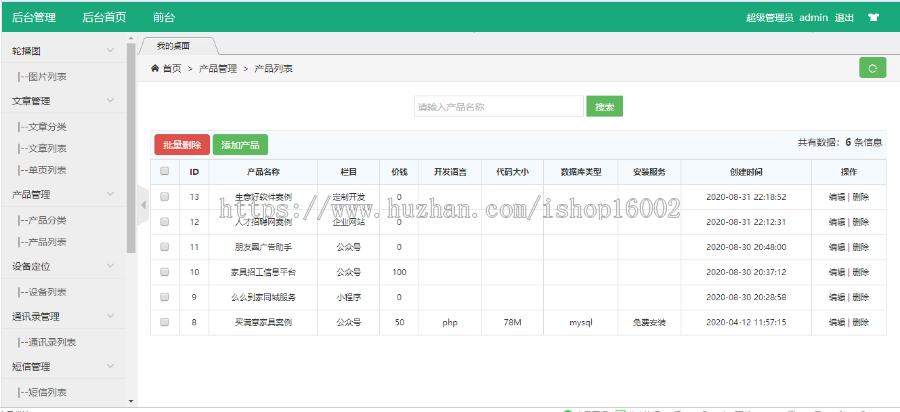Open 文章列表 in the sidebar
Viewport: 900px width, 412px height.
click(42, 148)
